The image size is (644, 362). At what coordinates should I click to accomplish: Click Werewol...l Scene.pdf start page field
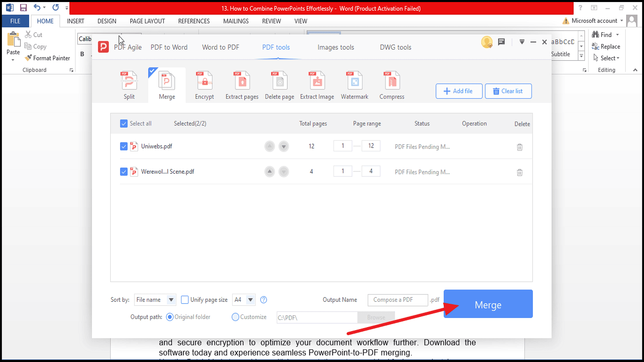point(343,171)
